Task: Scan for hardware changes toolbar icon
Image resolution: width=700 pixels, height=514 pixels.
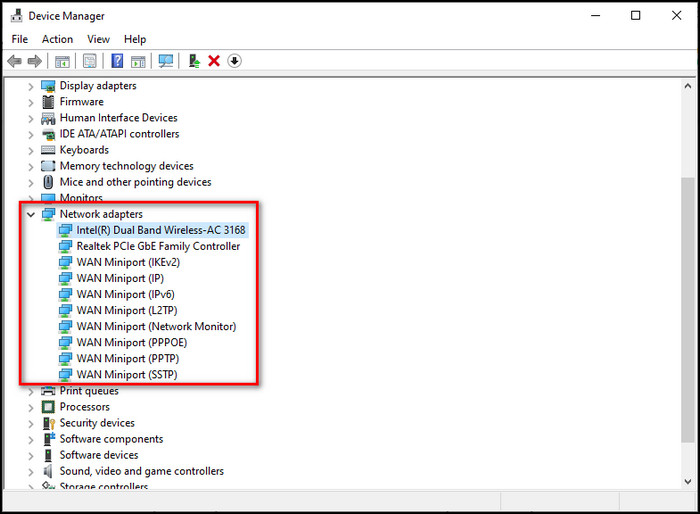Action: 166,61
